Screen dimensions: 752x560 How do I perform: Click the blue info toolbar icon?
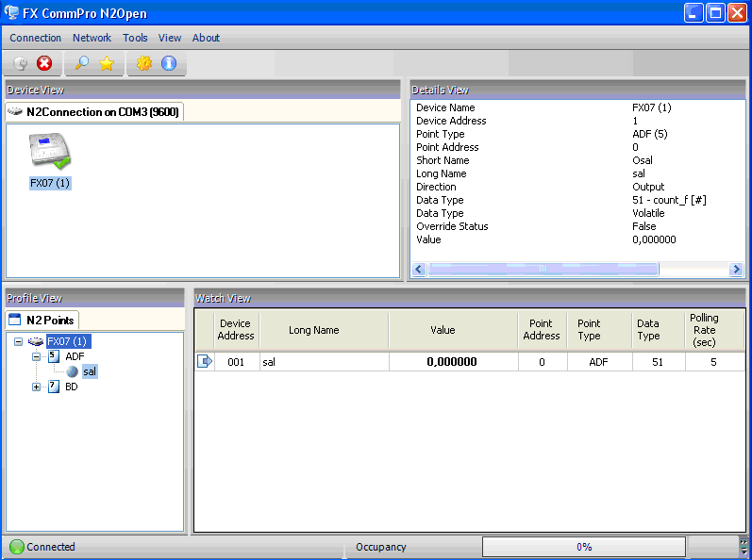[169, 63]
